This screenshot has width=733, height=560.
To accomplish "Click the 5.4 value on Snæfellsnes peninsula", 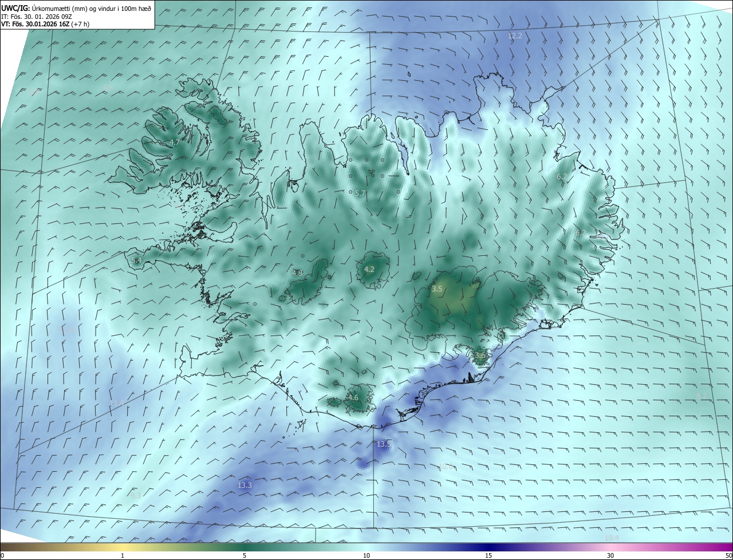I will coord(136,261).
